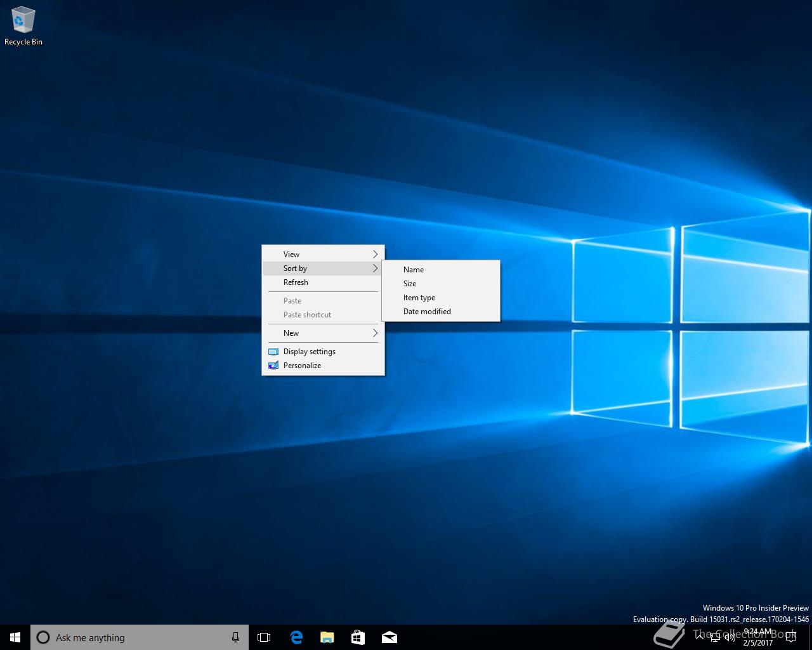
Task: Click the Cortana circle icon
Action: [43, 637]
